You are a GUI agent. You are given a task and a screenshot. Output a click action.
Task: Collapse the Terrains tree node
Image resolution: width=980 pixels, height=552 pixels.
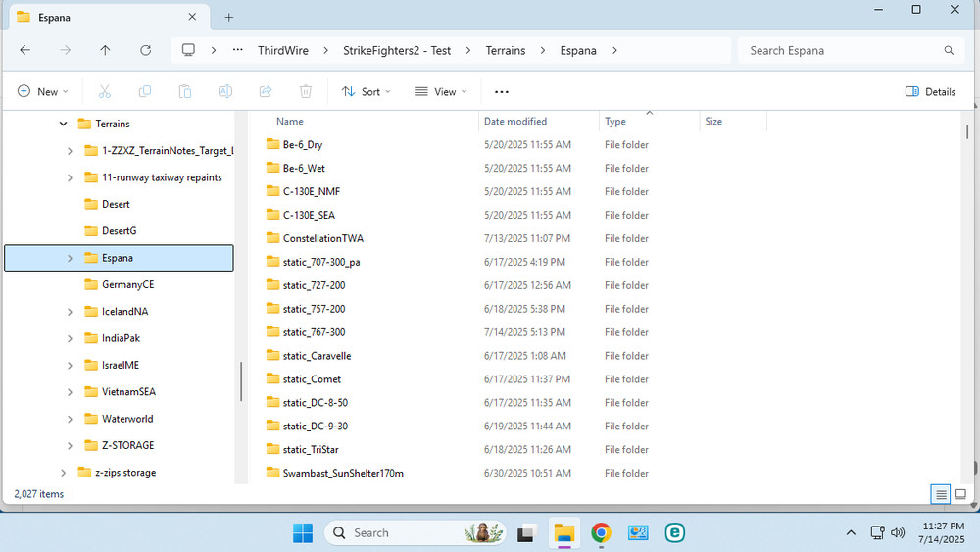(x=63, y=124)
